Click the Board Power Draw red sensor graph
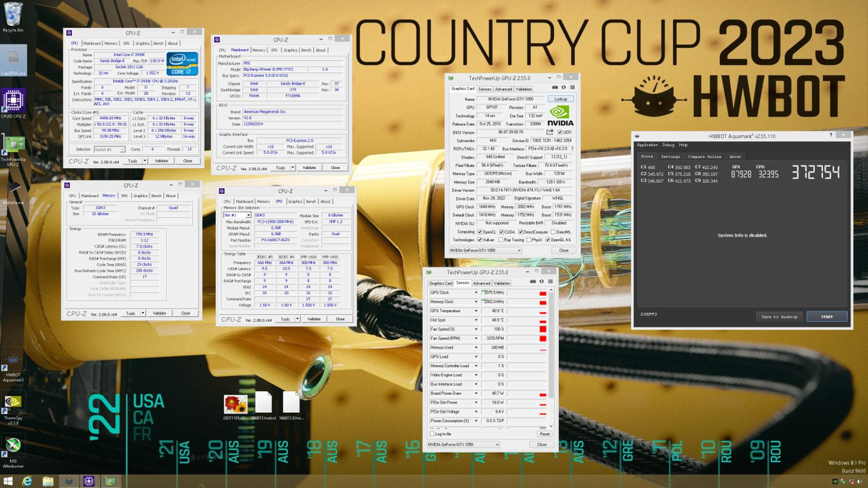Viewport: 868px width, 488px height. (x=527, y=393)
